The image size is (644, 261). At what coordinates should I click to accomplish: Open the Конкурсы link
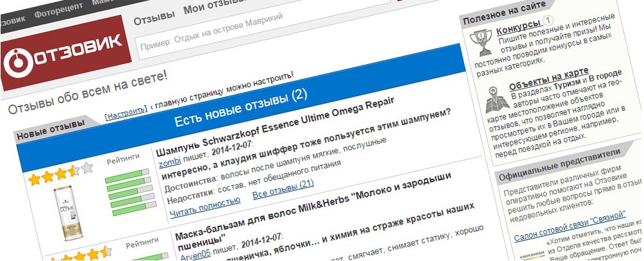518,27
